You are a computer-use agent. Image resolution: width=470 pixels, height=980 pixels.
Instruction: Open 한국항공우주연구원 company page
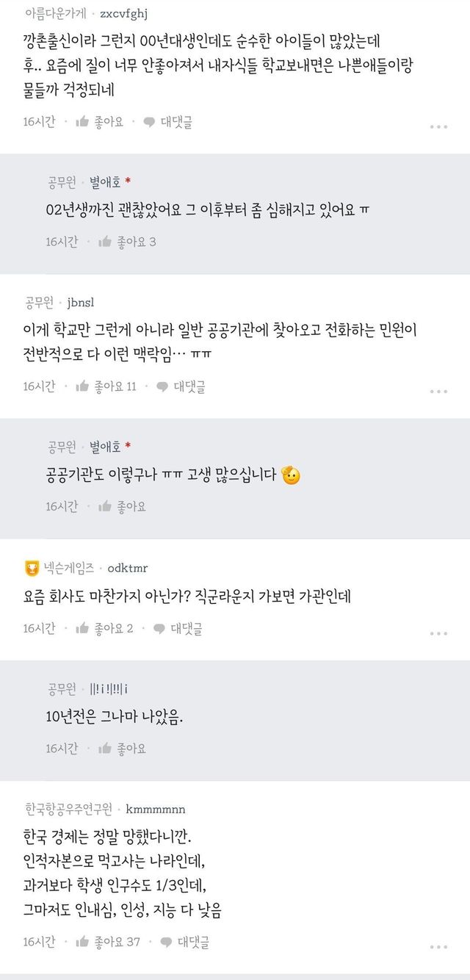coord(68,810)
